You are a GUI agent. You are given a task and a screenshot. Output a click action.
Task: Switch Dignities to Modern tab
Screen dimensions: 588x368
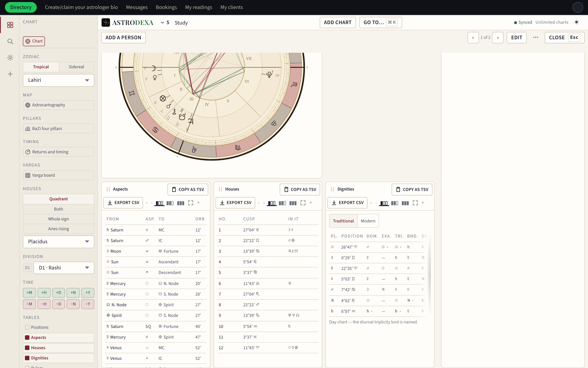[368, 221]
